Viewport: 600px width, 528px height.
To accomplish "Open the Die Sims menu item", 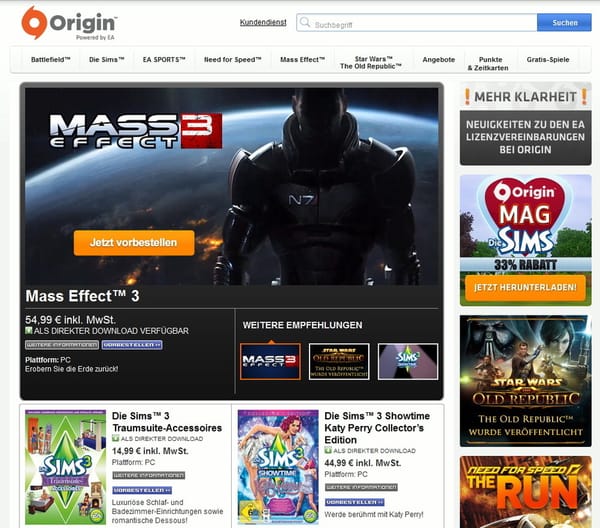I will (x=106, y=60).
